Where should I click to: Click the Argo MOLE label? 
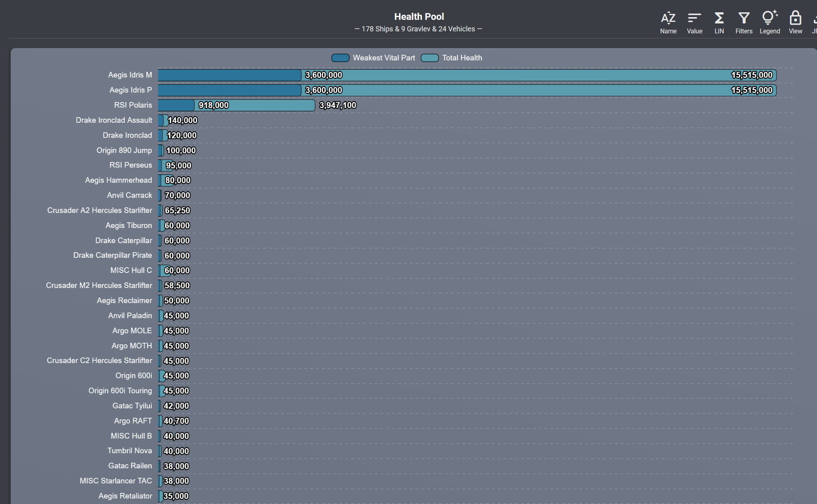(x=132, y=331)
